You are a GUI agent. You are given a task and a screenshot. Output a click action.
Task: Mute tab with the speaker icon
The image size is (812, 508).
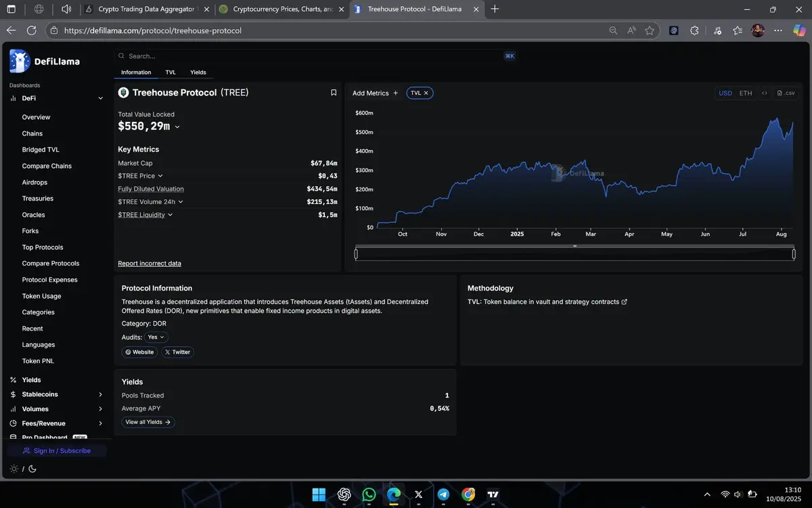[x=66, y=9]
